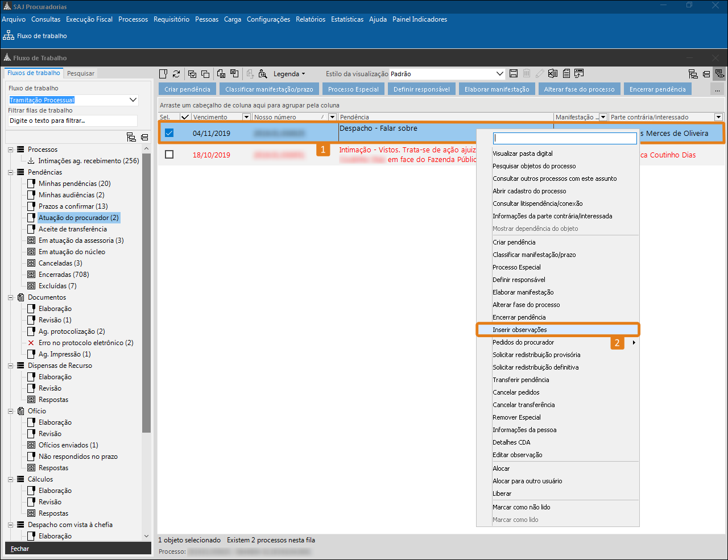Click the drawer icon beside Excluídas (7)
Image resolution: width=728 pixels, height=560 pixels.
tap(31, 286)
